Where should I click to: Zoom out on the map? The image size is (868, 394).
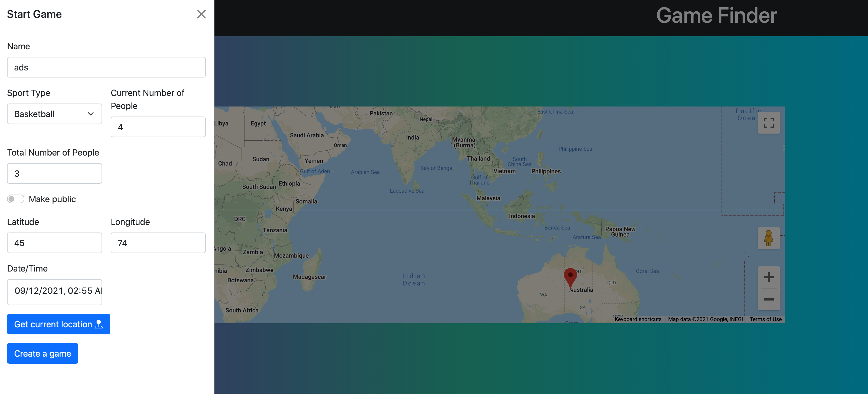(x=768, y=299)
